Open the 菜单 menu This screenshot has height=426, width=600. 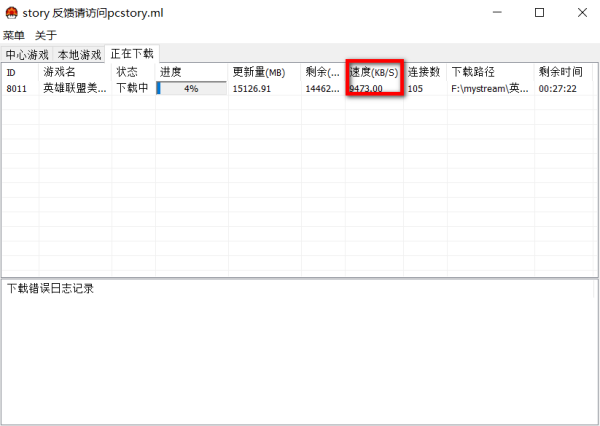tap(14, 35)
